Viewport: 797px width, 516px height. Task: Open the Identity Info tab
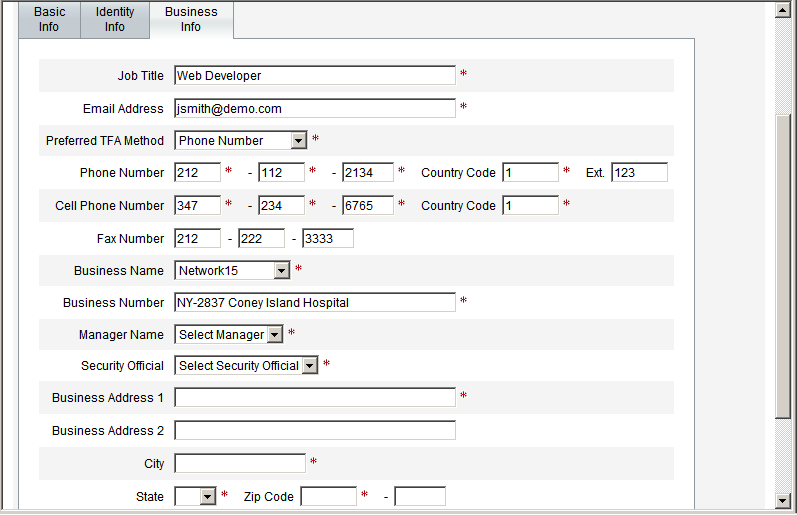click(x=115, y=19)
